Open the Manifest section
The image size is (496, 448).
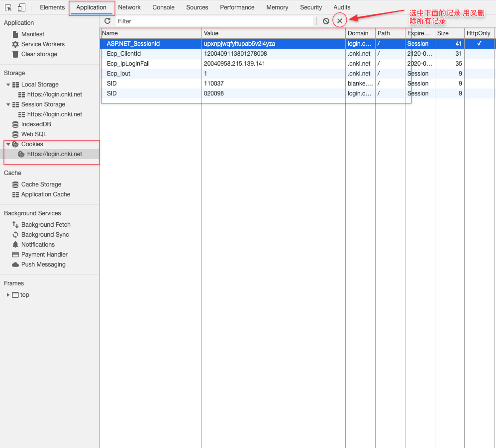coord(33,34)
